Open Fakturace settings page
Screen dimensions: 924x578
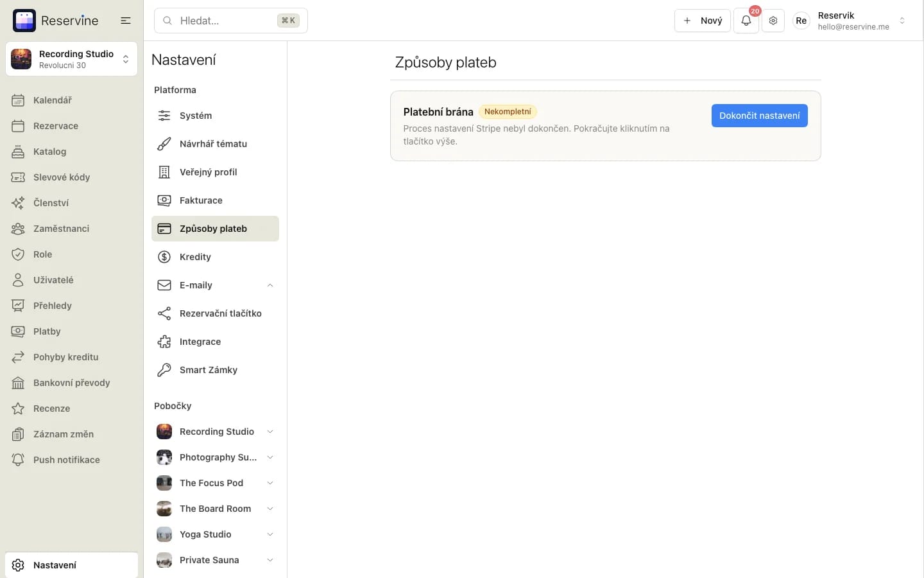click(215, 200)
